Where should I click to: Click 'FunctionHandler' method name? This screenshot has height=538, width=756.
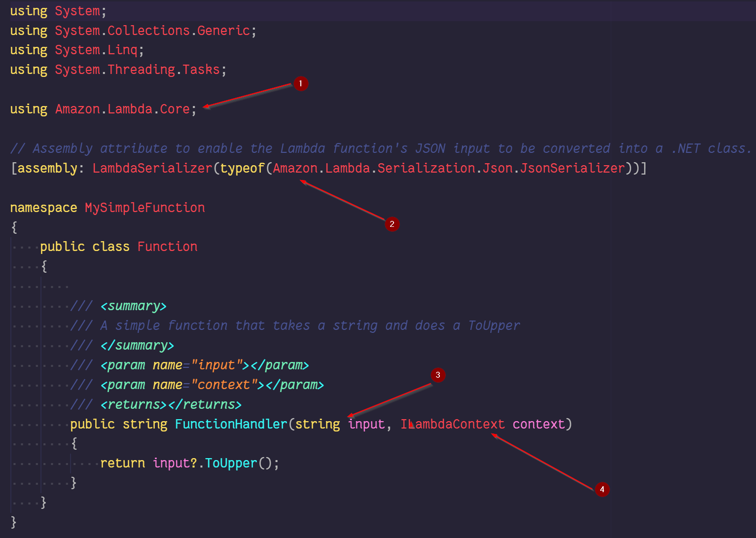231,424
